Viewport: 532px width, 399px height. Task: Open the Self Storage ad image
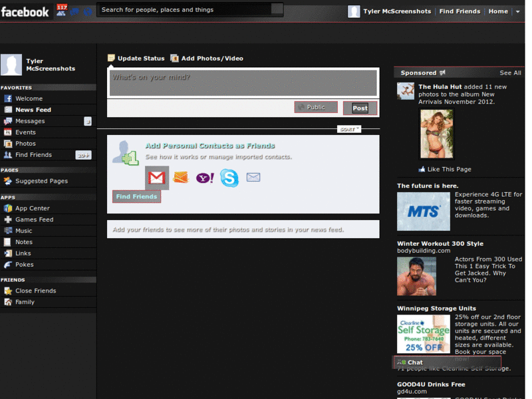pos(424,334)
